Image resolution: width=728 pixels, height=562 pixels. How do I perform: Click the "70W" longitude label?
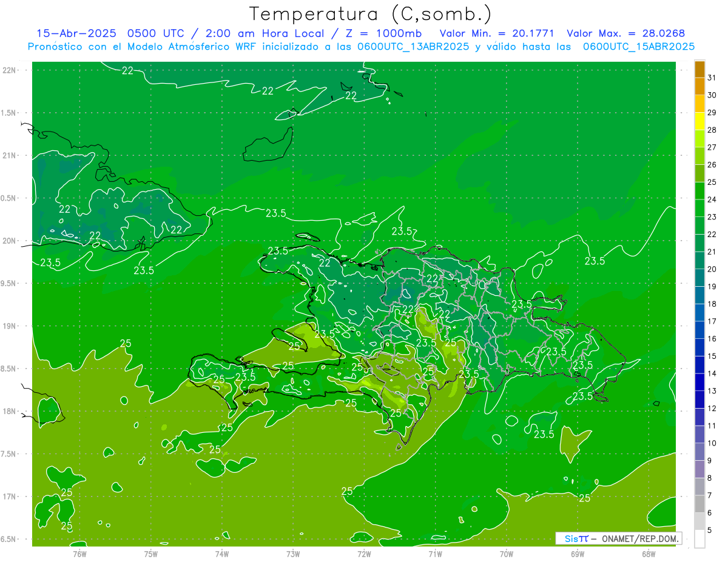pyautogui.click(x=507, y=554)
